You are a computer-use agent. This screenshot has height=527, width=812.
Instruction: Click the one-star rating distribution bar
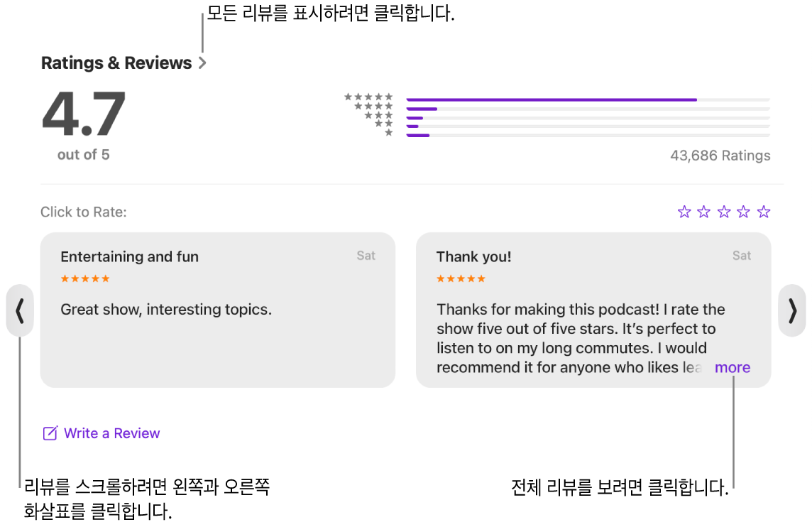(x=588, y=135)
